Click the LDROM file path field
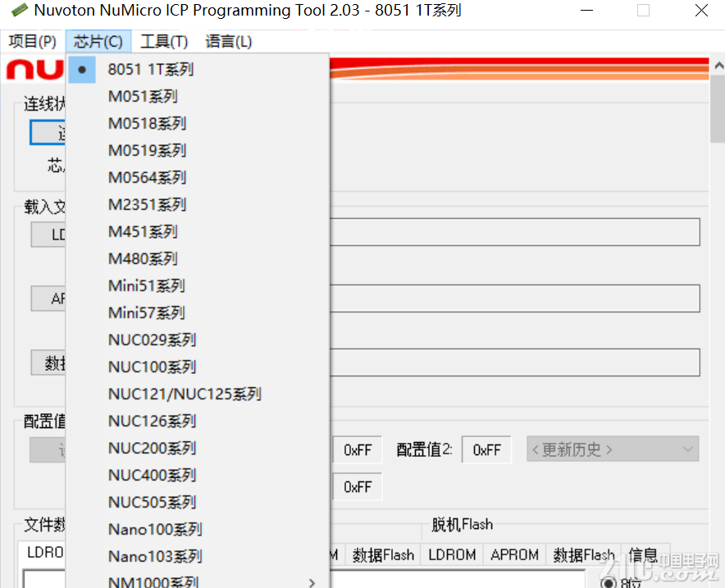 [514, 232]
